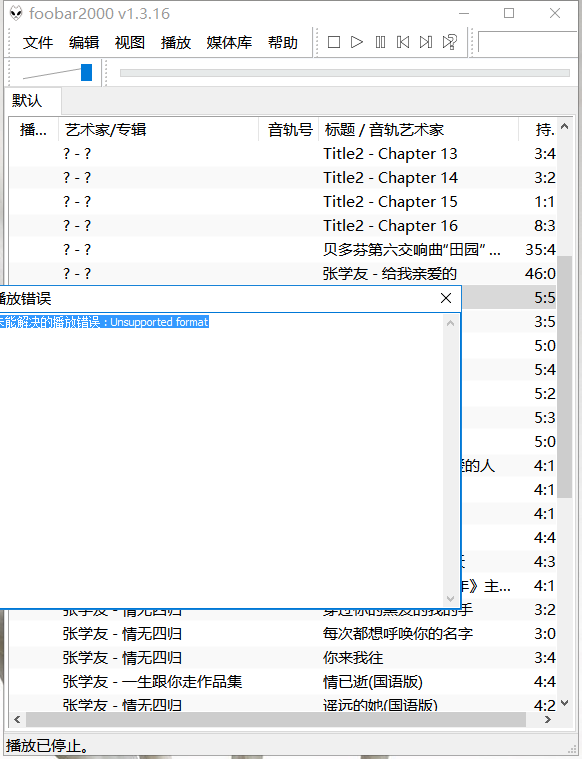Screen dimensions: 582x759
Task: Adjust the volume slider knob
Action: 86,73
